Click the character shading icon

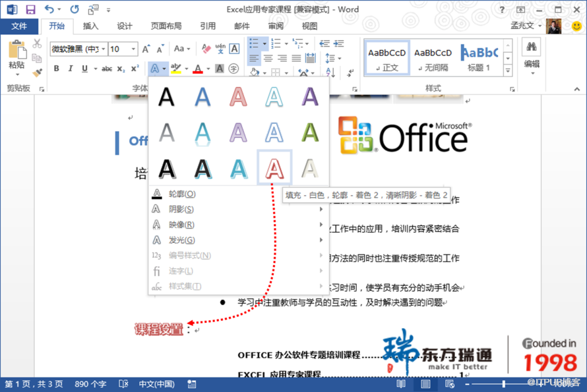click(220, 69)
